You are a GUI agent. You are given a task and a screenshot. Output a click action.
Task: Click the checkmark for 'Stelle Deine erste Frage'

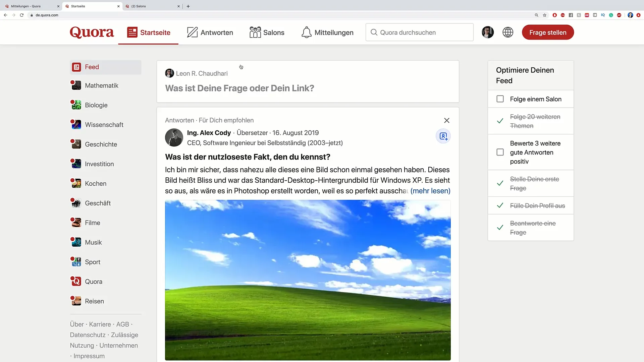(500, 183)
